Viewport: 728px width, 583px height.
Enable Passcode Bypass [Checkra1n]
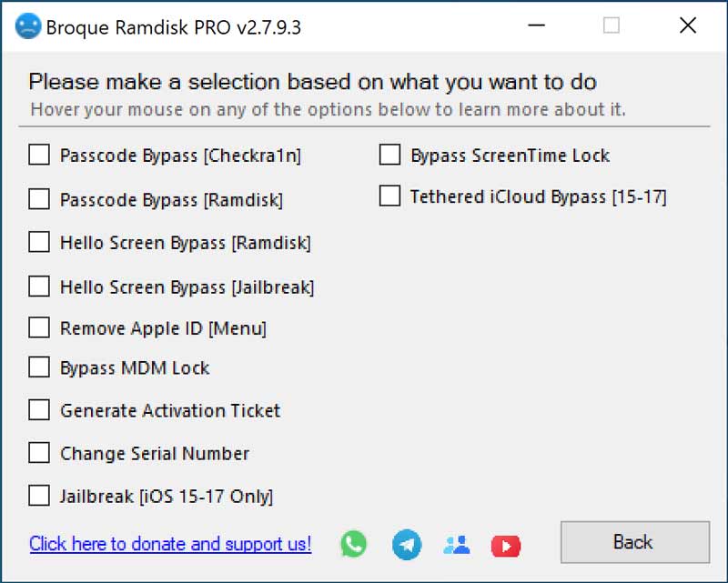38,155
